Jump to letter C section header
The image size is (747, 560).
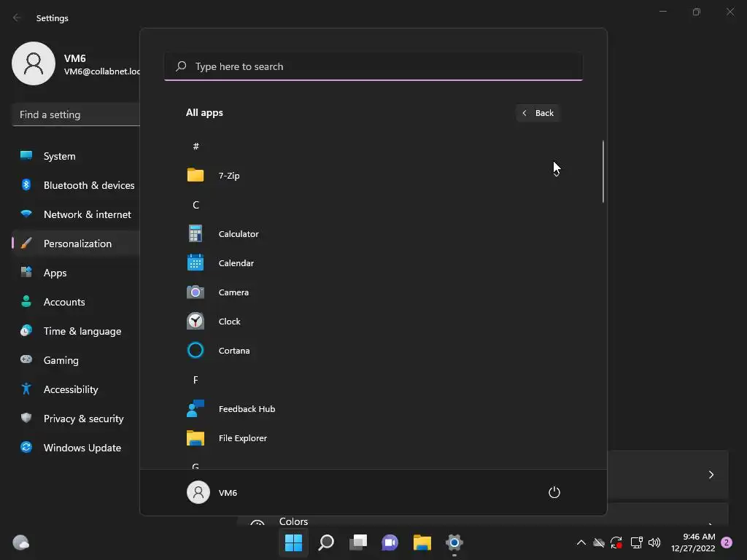(x=196, y=205)
